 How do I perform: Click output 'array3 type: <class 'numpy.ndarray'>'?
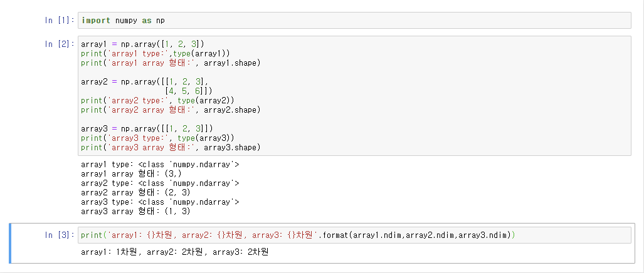coord(160,202)
